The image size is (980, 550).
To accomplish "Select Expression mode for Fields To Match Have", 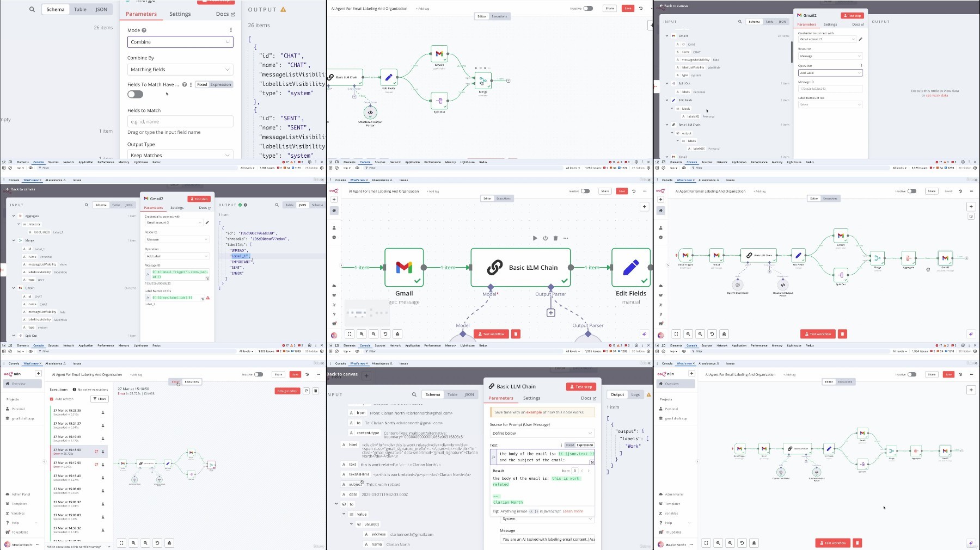I will click(220, 84).
